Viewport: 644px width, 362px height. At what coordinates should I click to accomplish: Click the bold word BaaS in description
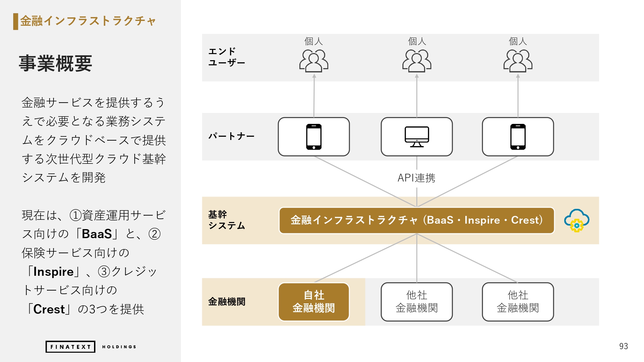click(97, 234)
